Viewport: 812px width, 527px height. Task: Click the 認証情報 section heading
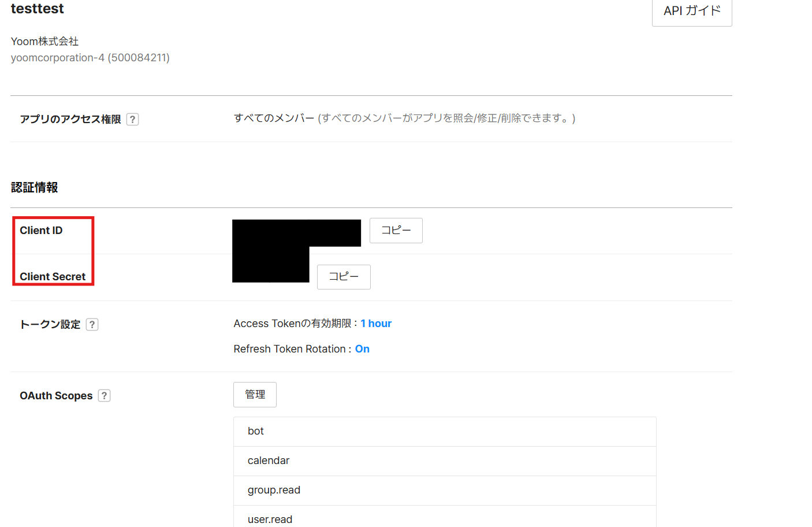click(x=34, y=188)
